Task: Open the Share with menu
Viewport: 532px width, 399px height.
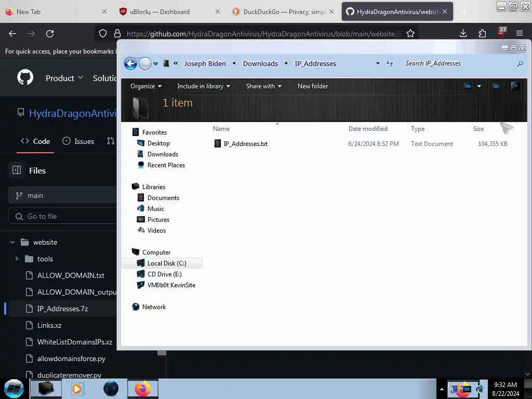Action: [263, 86]
